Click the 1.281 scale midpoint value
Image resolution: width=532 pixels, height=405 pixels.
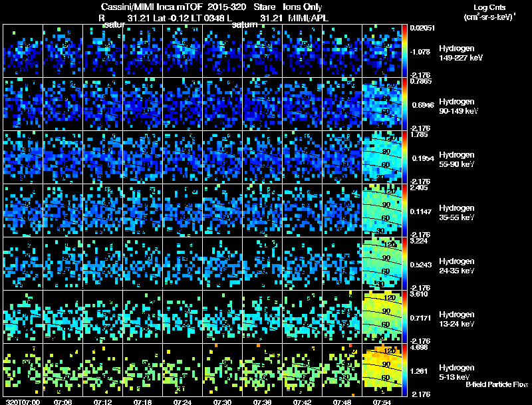tap(420, 372)
